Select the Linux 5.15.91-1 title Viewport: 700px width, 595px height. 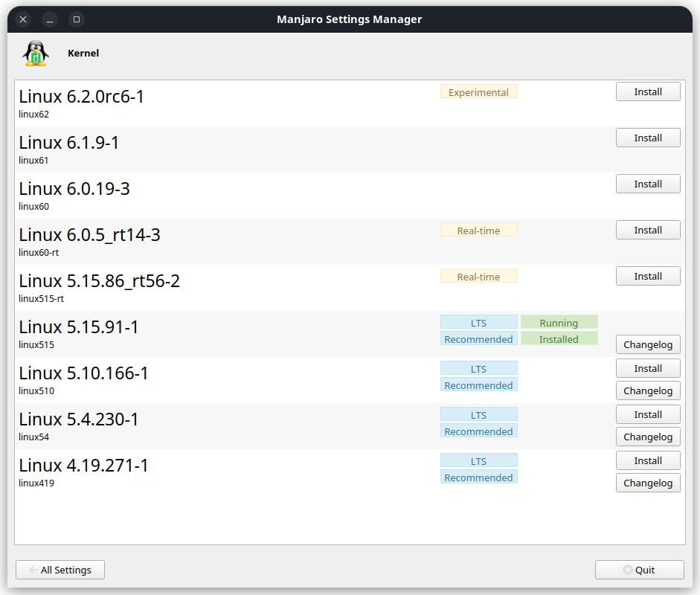(79, 327)
